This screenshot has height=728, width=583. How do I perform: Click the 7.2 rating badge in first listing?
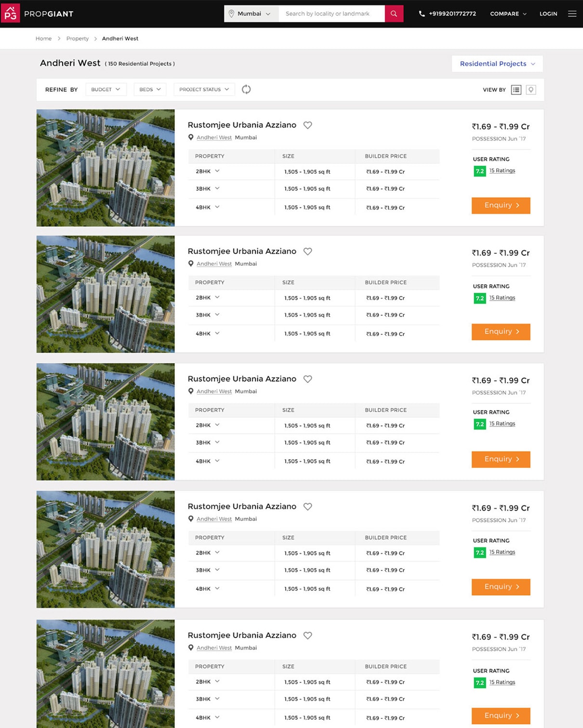(480, 171)
